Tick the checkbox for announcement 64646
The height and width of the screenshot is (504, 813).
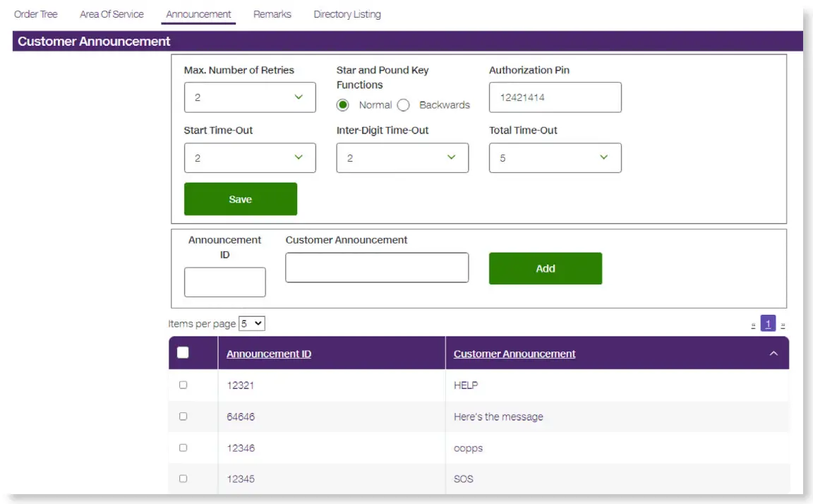click(183, 416)
